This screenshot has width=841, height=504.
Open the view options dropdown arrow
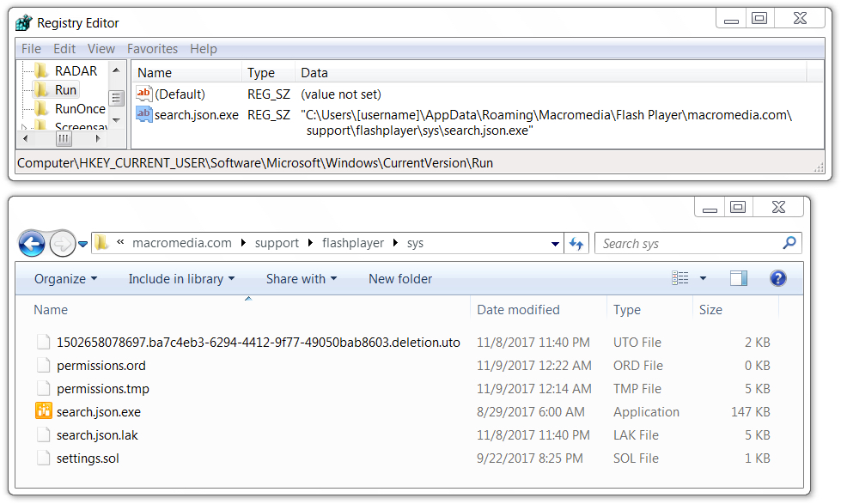[704, 278]
